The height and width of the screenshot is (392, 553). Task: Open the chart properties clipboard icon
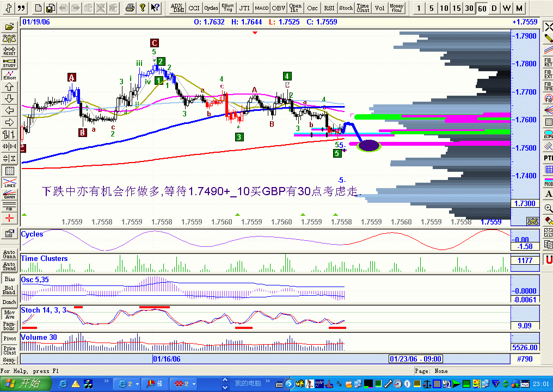(9, 233)
